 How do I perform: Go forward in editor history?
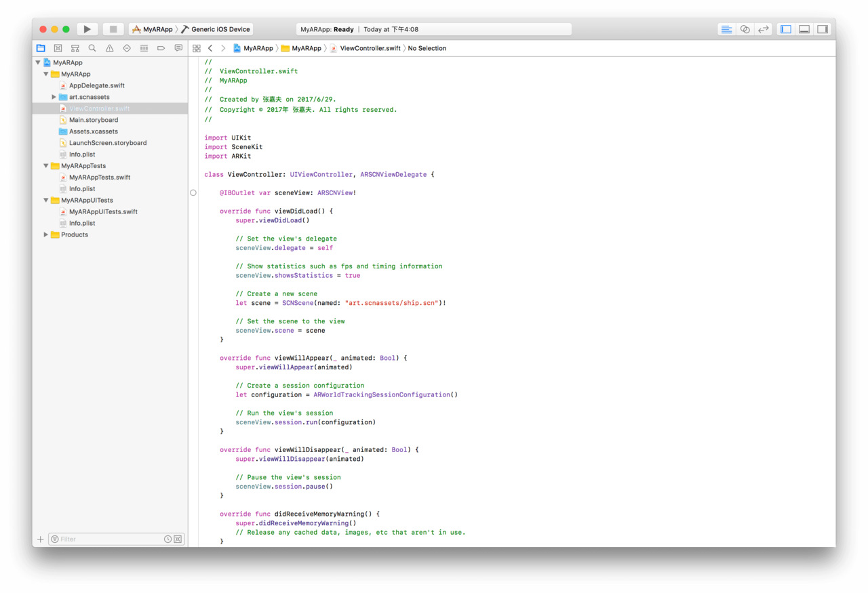223,48
